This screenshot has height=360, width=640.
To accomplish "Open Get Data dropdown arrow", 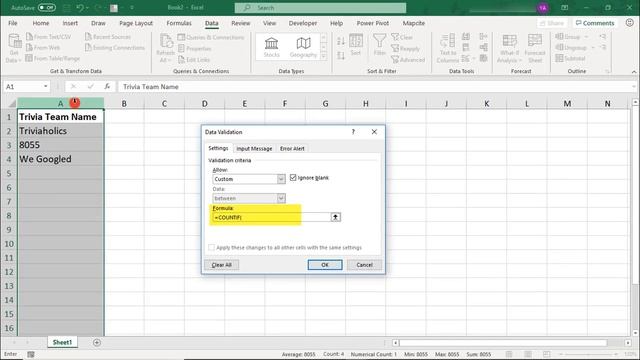I will click(19, 60).
